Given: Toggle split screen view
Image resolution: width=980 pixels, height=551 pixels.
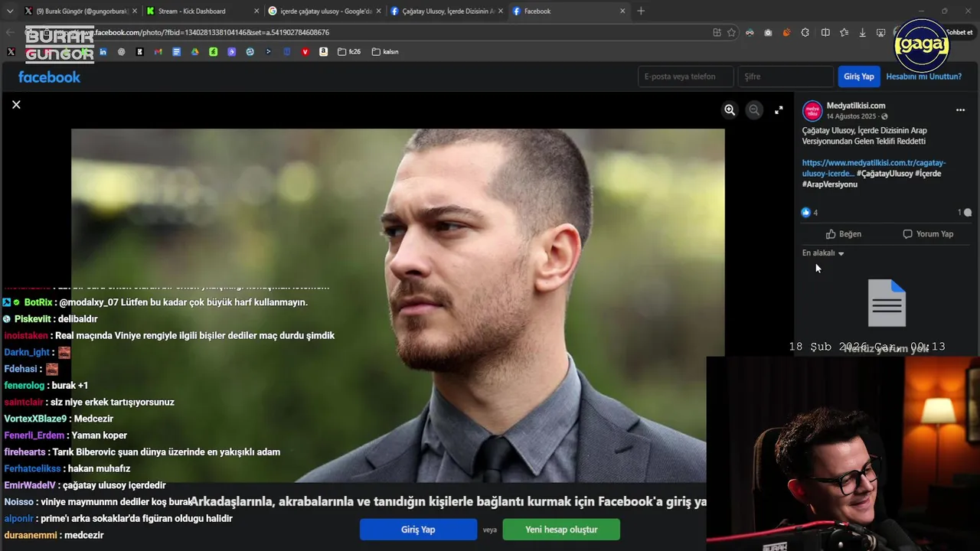Looking at the screenshot, I should [x=825, y=33].
